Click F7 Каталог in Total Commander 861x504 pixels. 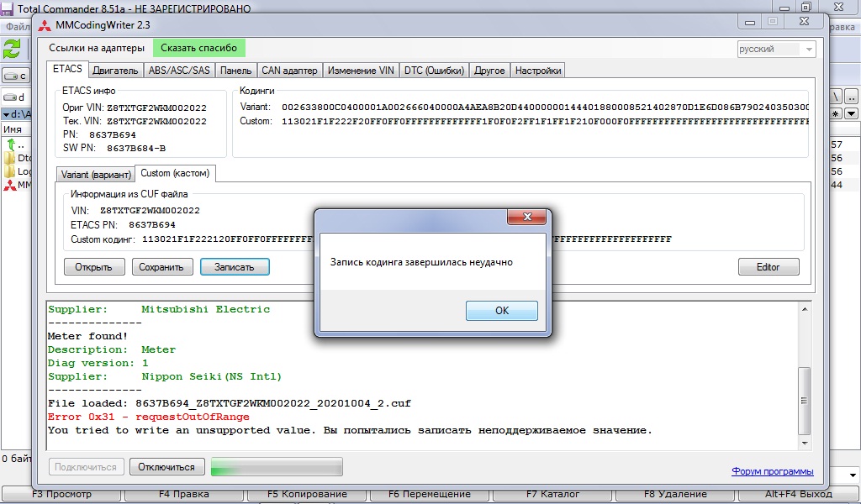coord(553,494)
